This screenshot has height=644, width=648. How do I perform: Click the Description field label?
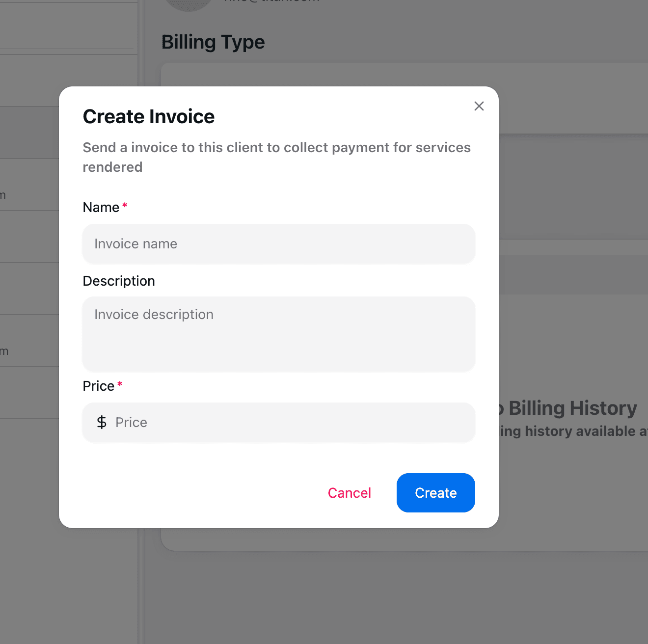(x=119, y=281)
